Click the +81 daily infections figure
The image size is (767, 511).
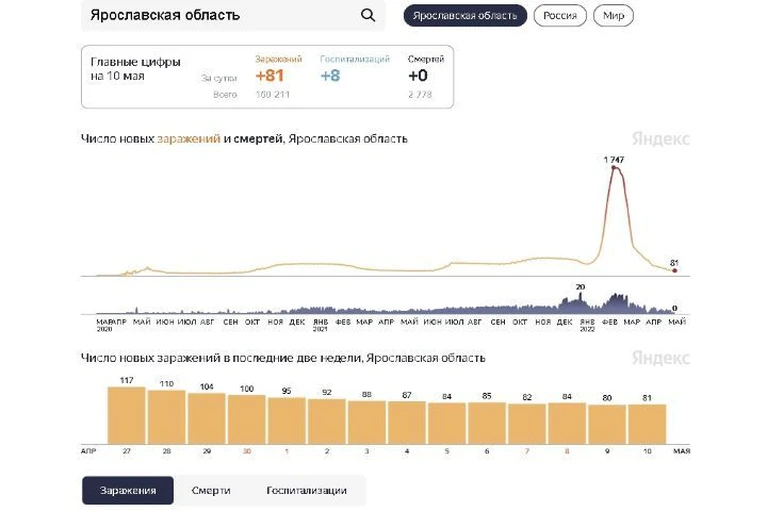(270, 76)
